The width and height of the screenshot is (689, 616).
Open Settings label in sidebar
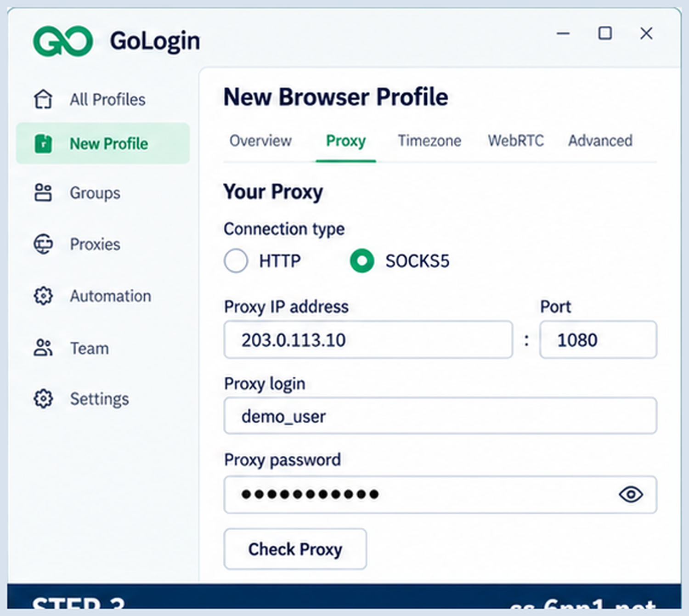[x=99, y=399]
